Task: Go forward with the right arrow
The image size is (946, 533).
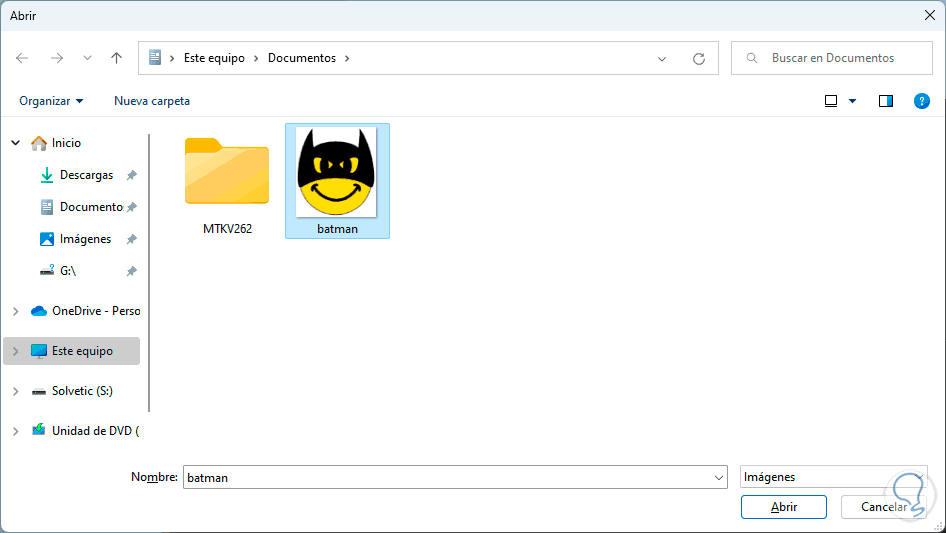Action: coord(57,58)
